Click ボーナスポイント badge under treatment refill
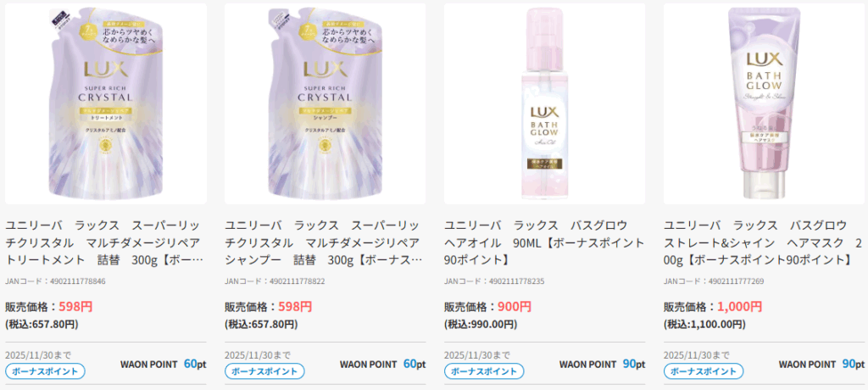This screenshot has height=390, width=868. [x=46, y=371]
